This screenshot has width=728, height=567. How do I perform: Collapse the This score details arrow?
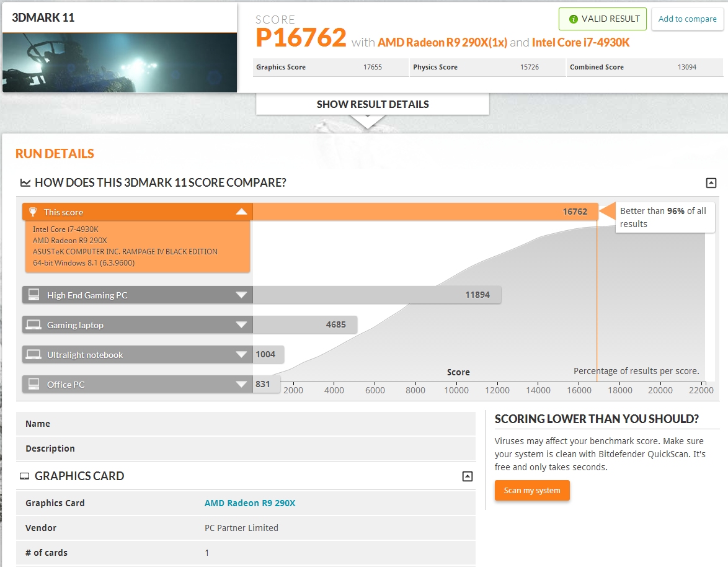(x=241, y=212)
